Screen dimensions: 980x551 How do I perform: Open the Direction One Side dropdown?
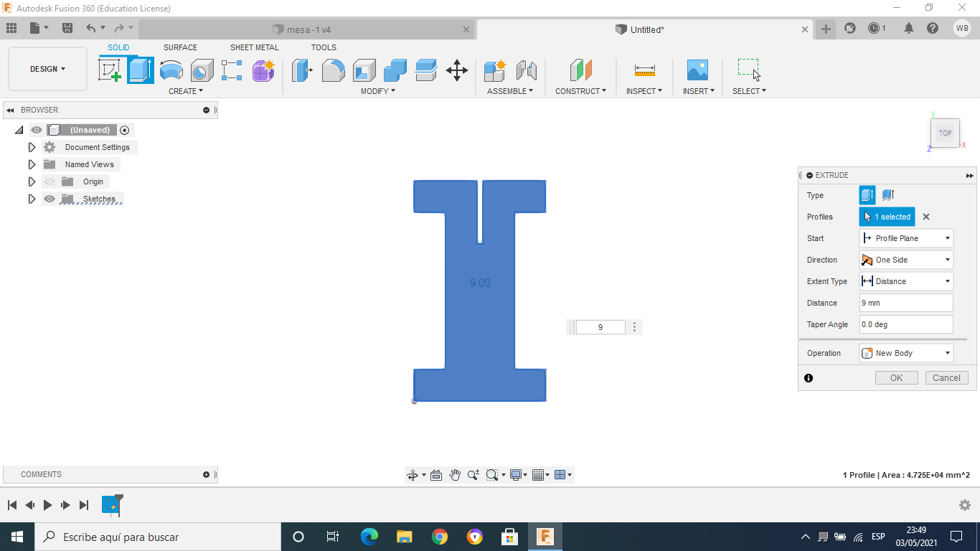coord(906,260)
